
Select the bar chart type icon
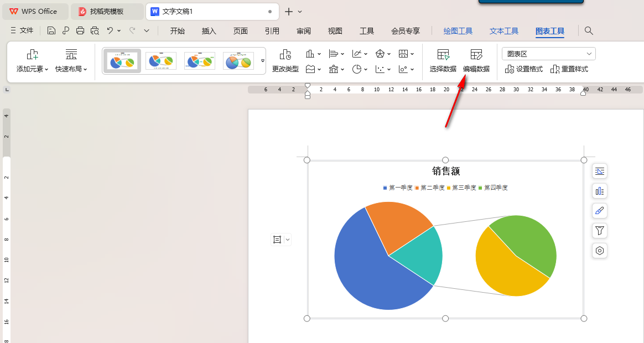(x=333, y=54)
